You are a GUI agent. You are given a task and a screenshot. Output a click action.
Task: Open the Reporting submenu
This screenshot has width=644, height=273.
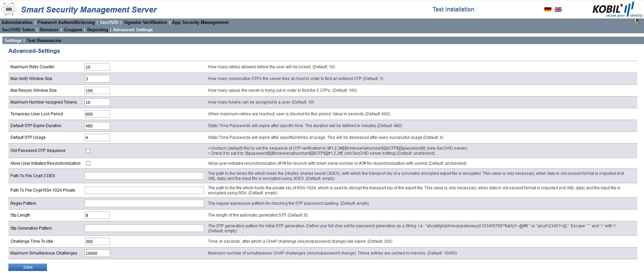coord(98,30)
